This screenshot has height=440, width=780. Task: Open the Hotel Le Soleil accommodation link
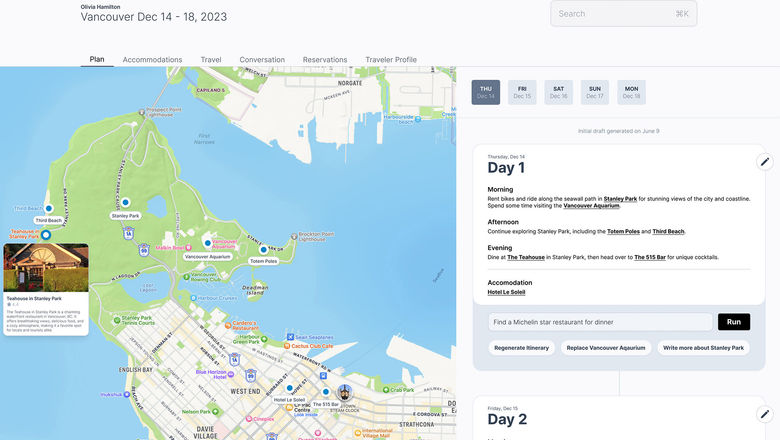tap(506, 292)
